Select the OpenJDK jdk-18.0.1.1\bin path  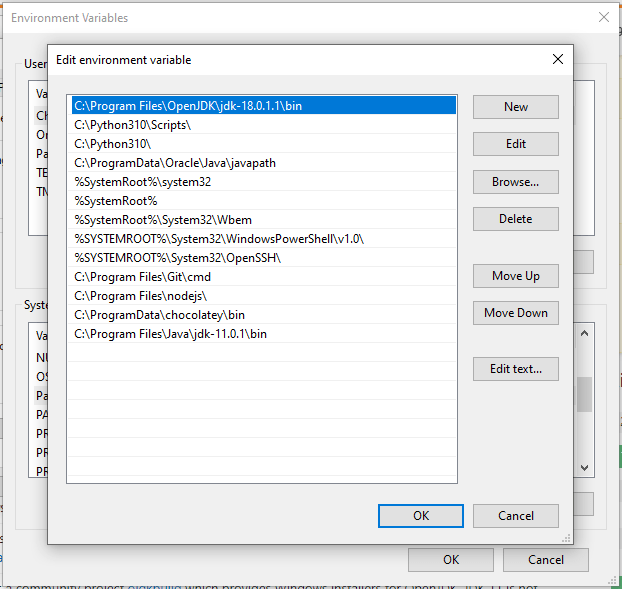pyautogui.click(x=264, y=106)
